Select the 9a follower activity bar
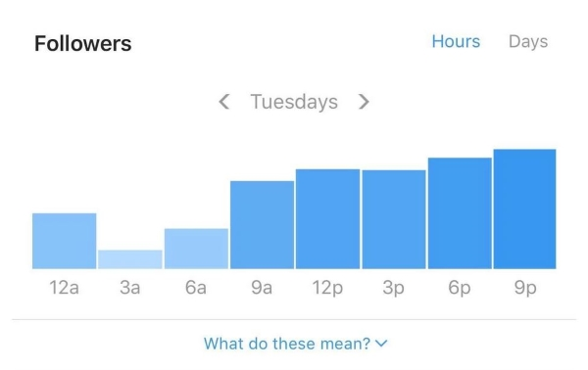Viewport: 588px width, 370px height. tap(262, 225)
